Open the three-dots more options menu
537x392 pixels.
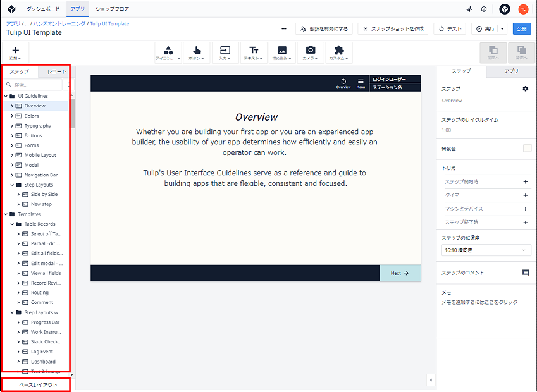(284, 28)
